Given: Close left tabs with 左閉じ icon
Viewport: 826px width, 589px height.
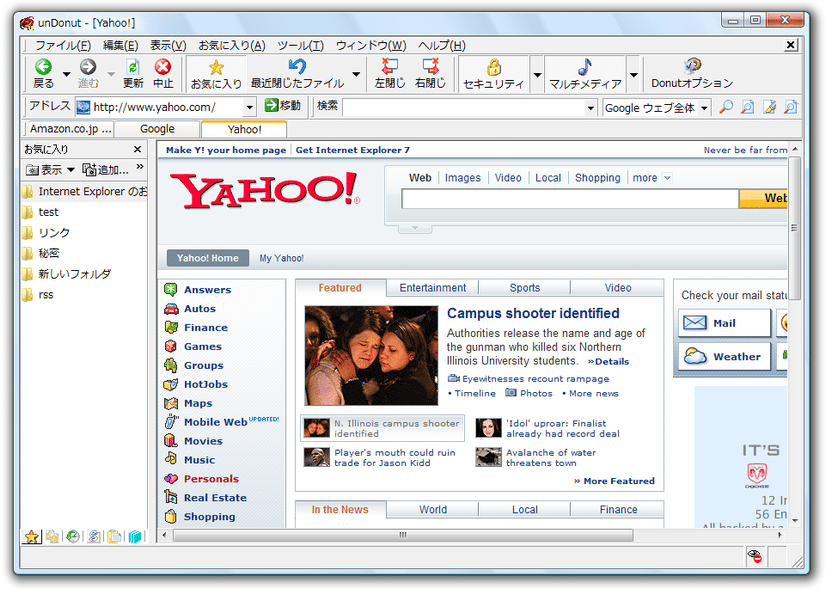Looking at the screenshot, I should pyautogui.click(x=389, y=66).
